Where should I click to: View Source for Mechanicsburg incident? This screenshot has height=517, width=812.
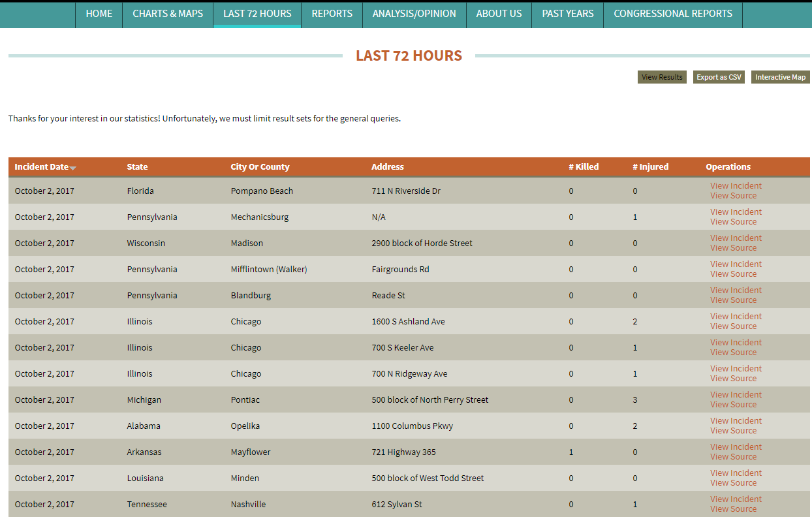(733, 222)
